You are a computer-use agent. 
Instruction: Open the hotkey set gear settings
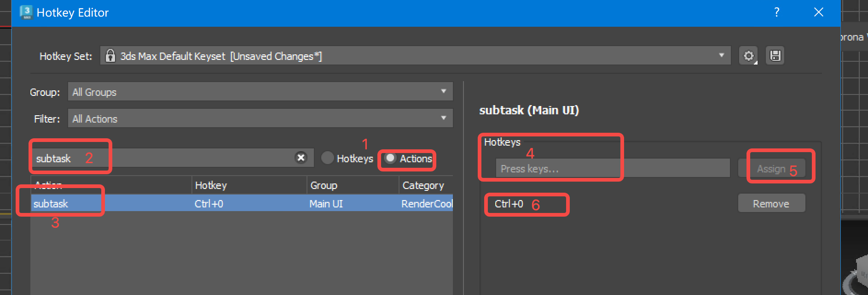pos(748,56)
